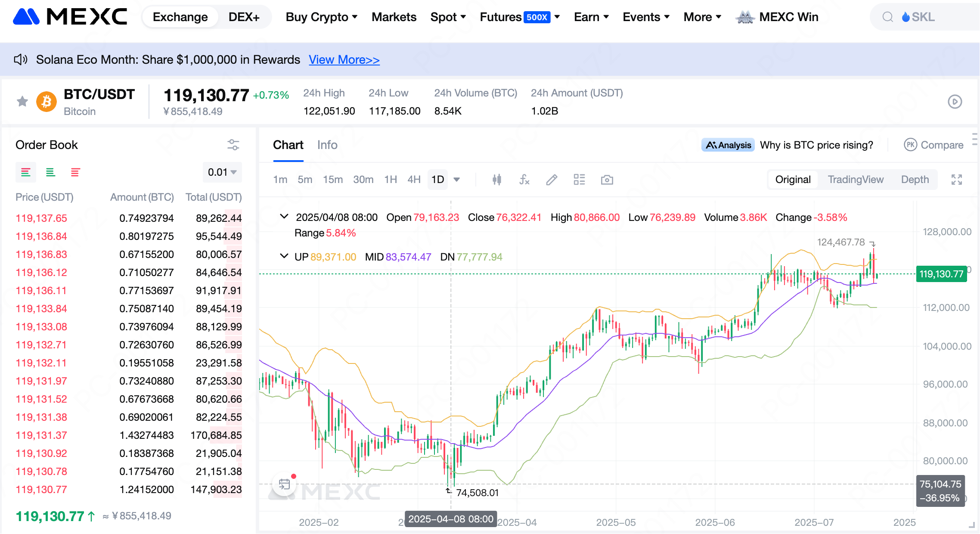Open order book settings sliders icon
The image size is (980, 534).
click(x=233, y=145)
